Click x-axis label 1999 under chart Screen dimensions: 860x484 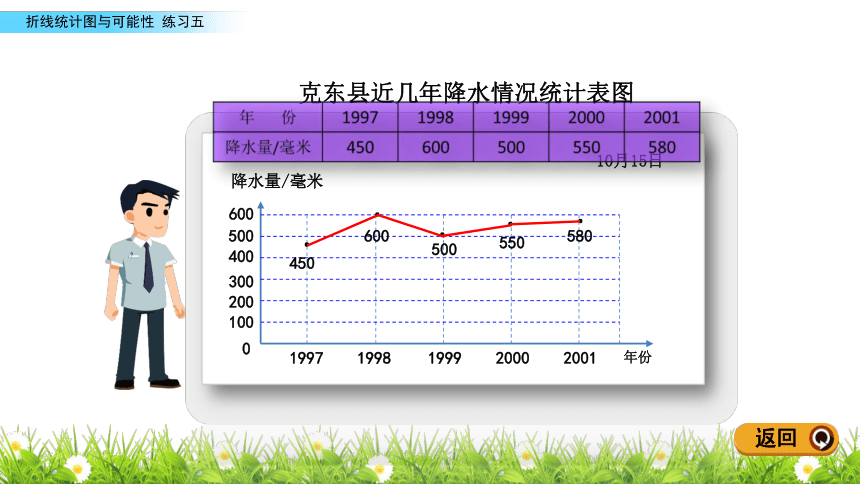coord(444,358)
